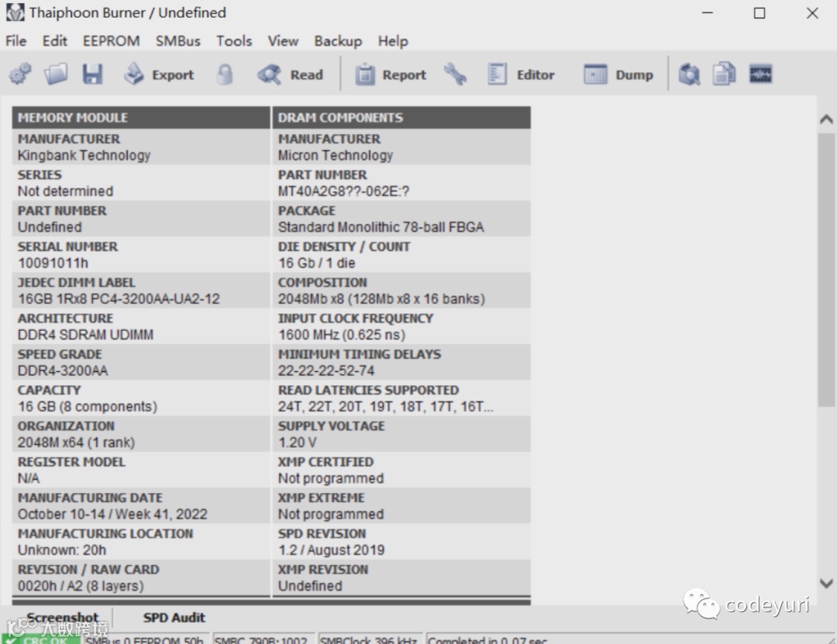Click manufacturer value Micron Technology
Image resolution: width=837 pixels, height=644 pixels.
pos(336,156)
